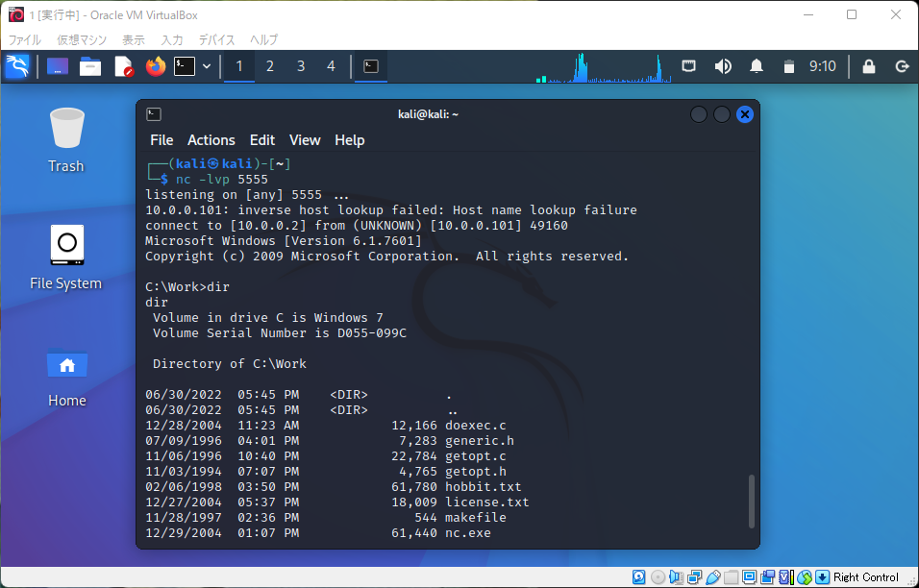
Task: Click the Volume Serial Number D055-099C text
Action: [x=280, y=332]
